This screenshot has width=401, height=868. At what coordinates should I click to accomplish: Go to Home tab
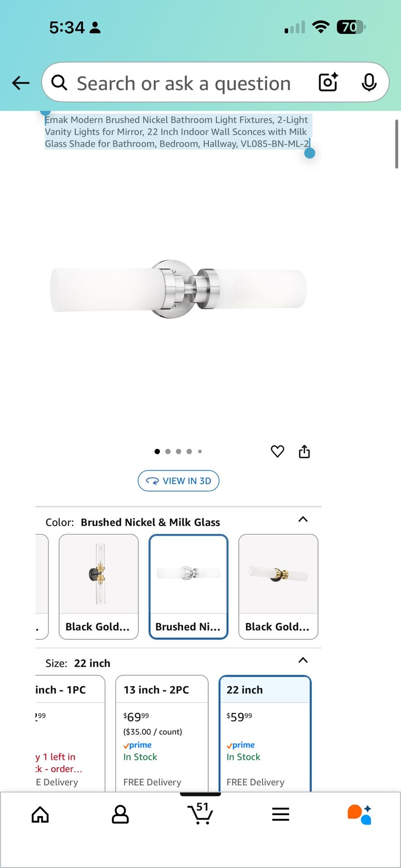pyautogui.click(x=40, y=815)
